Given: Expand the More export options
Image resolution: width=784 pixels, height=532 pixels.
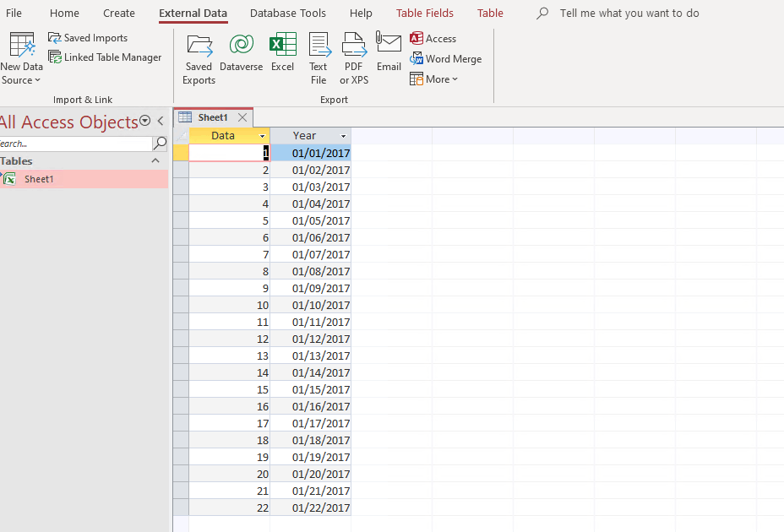Looking at the screenshot, I should [x=433, y=79].
